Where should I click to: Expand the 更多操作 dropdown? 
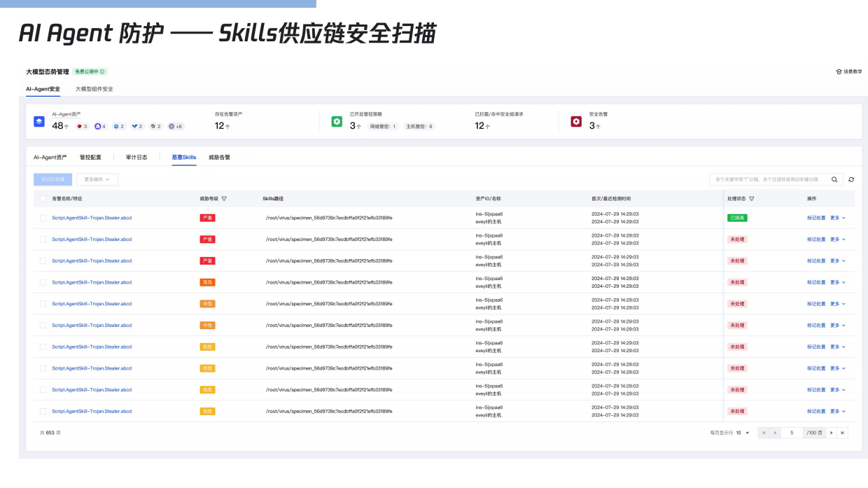[97, 179]
